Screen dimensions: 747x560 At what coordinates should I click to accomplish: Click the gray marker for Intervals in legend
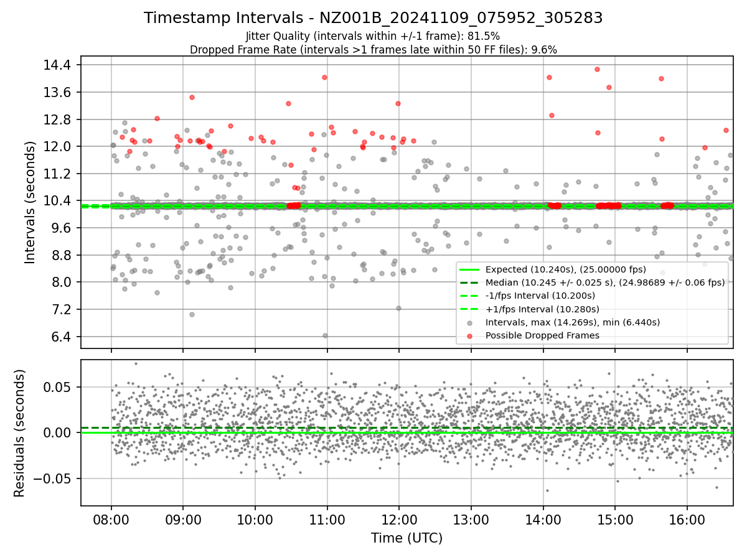(x=469, y=323)
